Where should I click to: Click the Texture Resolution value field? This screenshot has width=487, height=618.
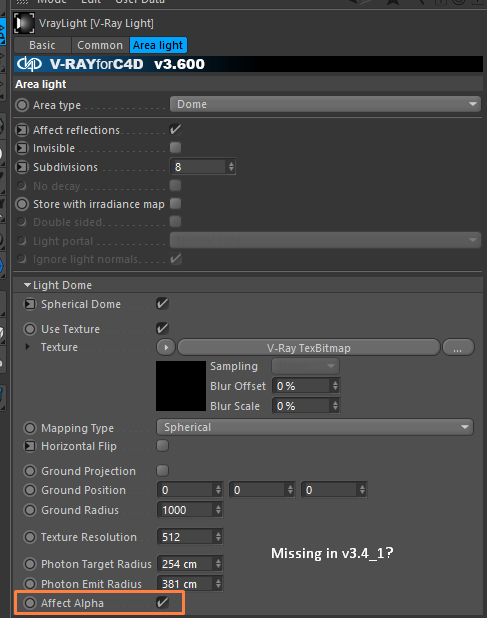[x=186, y=537]
